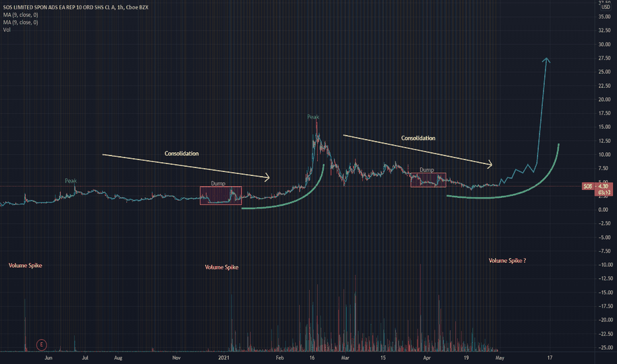Click the 'Peak' label above the February high

(313, 117)
